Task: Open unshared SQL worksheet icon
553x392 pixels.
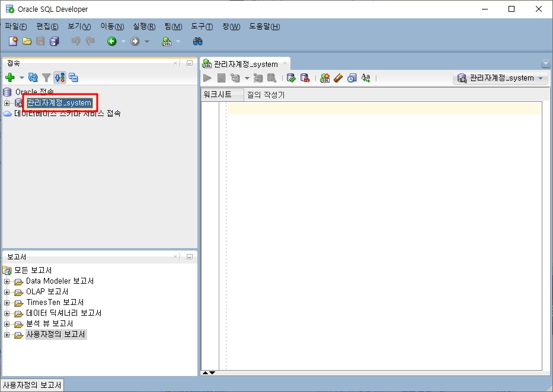Action: [x=324, y=78]
